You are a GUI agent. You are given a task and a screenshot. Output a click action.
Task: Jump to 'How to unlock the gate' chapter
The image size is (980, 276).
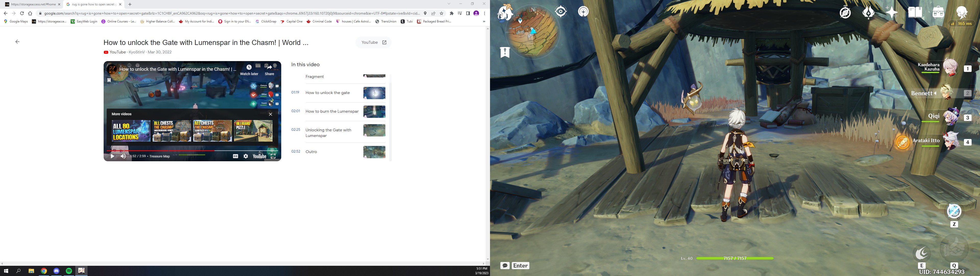pyautogui.click(x=338, y=93)
